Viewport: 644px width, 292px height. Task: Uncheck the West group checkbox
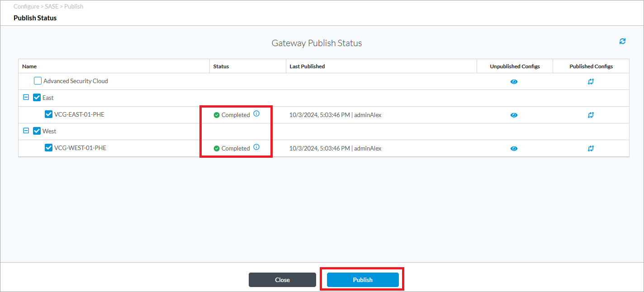pos(37,131)
